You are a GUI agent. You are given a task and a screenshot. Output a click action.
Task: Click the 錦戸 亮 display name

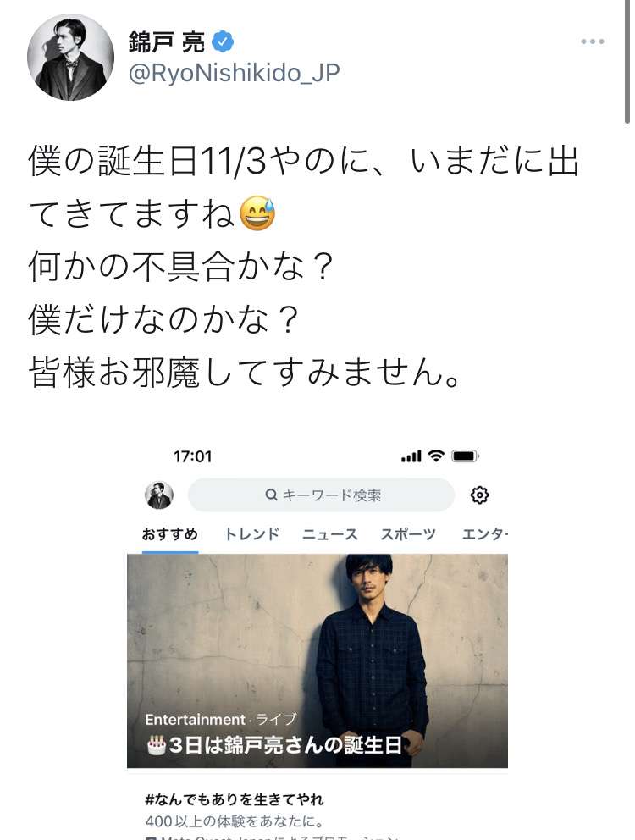tap(166, 41)
